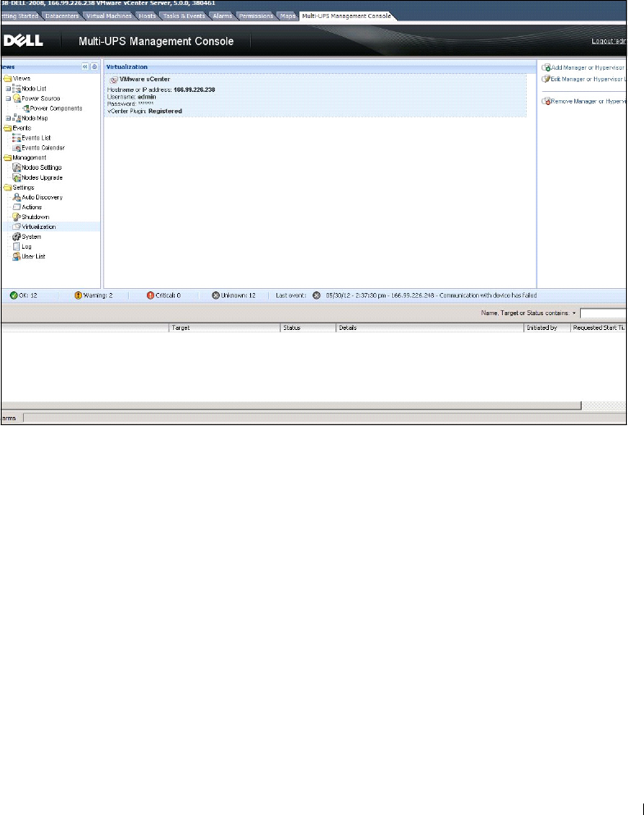Collapse the Views folder
644x815 pixels.
tap(7, 79)
